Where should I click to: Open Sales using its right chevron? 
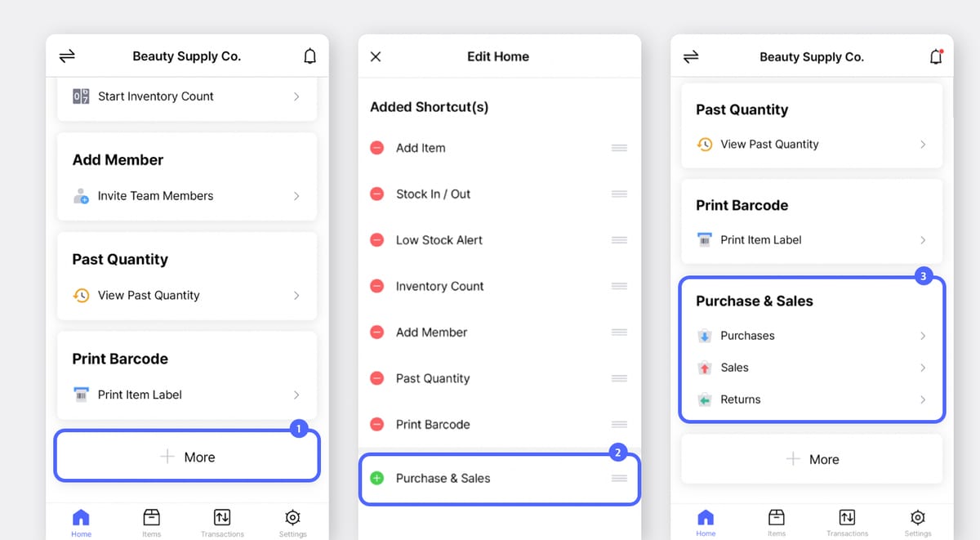coord(924,368)
